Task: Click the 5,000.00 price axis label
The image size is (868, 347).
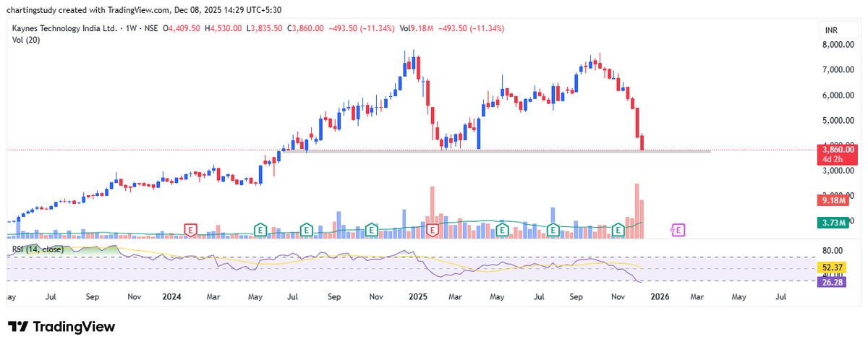Action: [x=838, y=121]
